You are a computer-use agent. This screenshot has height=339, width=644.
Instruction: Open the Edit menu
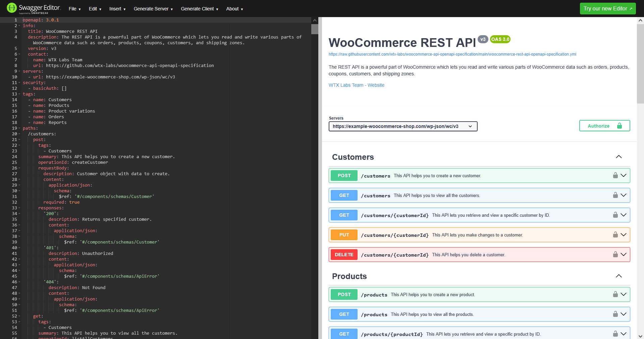(95, 9)
